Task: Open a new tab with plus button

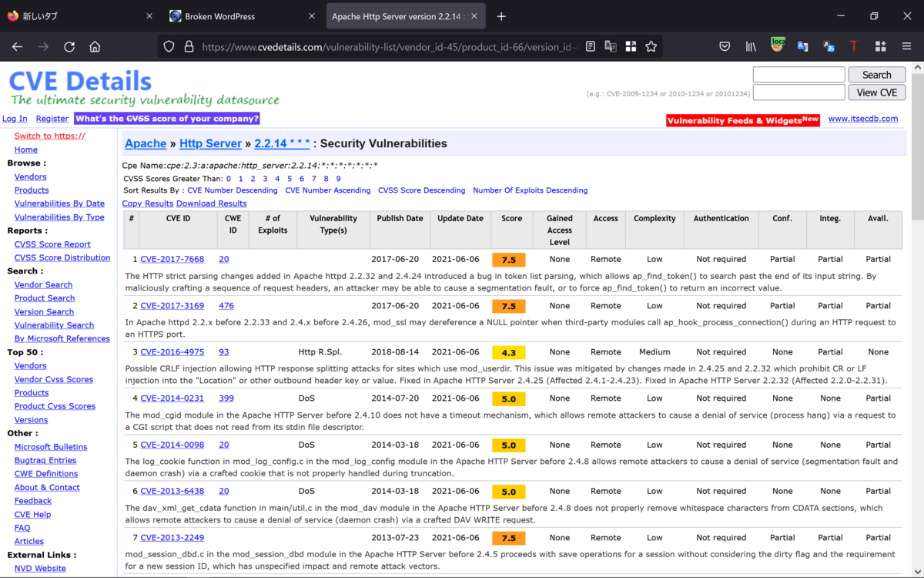Action: pyautogui.click(x=501, y=16)
